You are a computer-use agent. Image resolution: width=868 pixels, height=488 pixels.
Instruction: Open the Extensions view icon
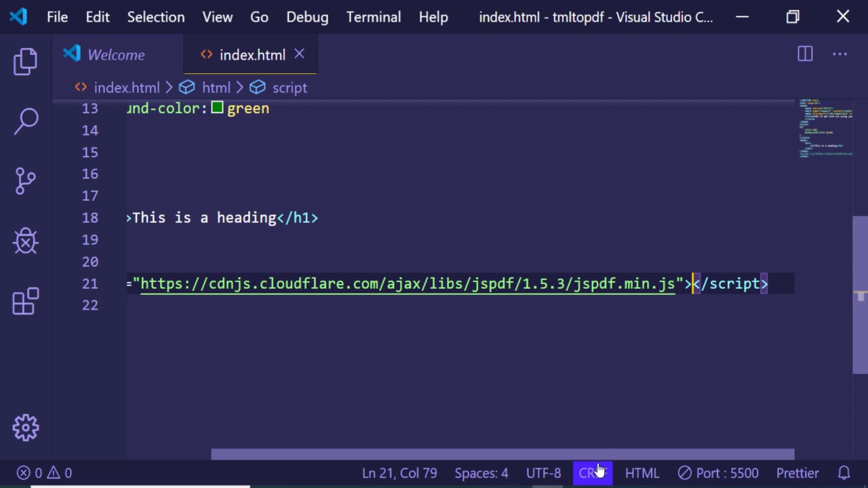pos(26,301)
